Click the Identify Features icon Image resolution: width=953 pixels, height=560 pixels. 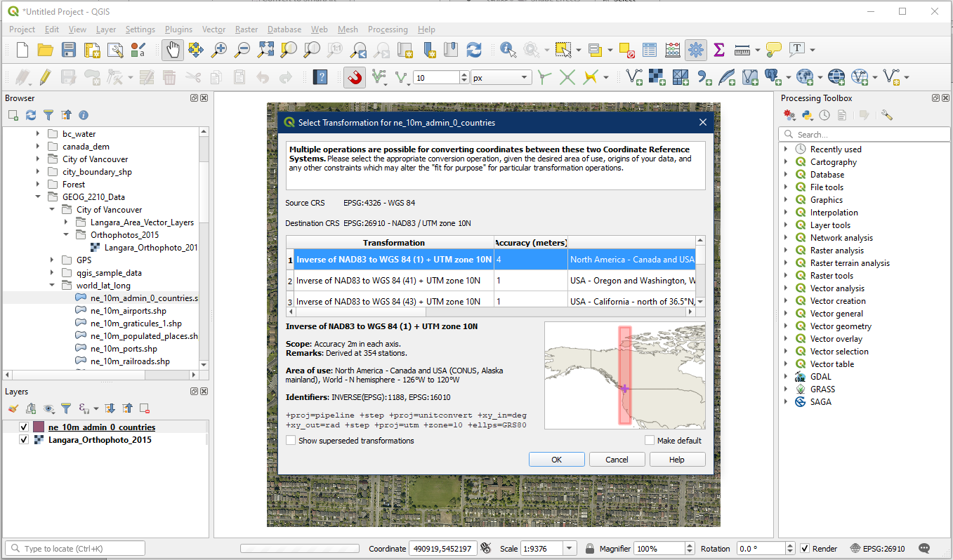(x=508, y=50)
